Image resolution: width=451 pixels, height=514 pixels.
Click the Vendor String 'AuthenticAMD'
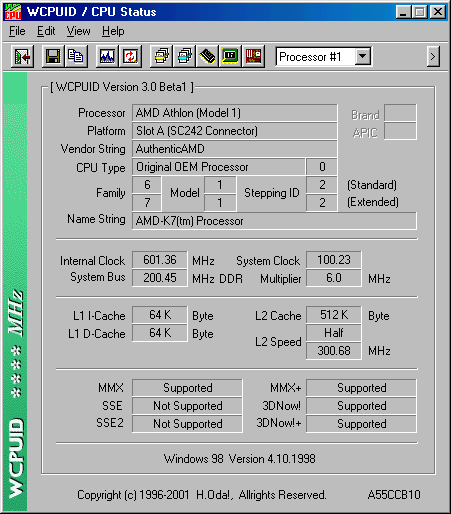pos(234,149)
